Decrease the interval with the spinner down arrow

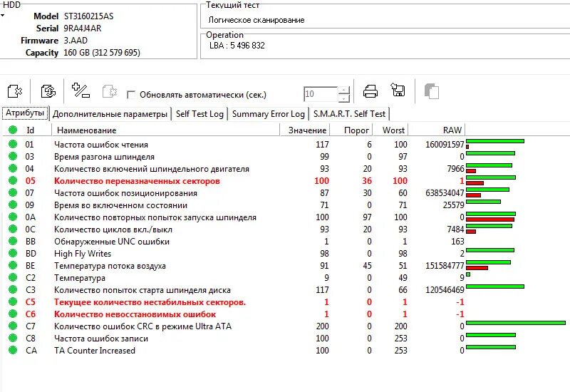pos(343,98)
